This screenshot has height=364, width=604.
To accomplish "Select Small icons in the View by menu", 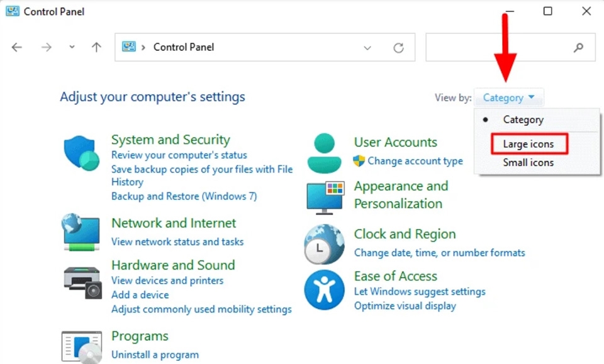I will (x=528, y=162).
